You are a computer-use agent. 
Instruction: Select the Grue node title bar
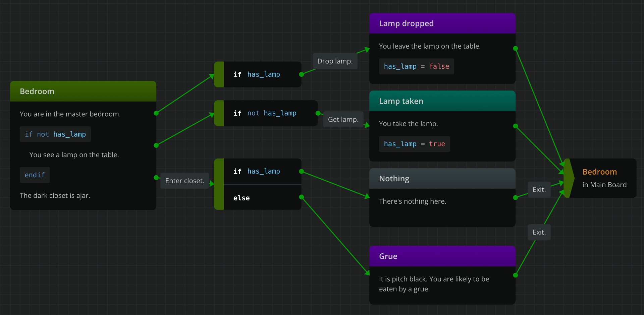pyautogui.click(x=442, y=256)
